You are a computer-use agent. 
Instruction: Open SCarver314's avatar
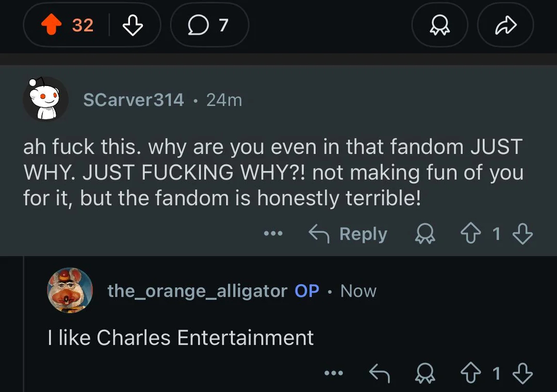point(46,99)
